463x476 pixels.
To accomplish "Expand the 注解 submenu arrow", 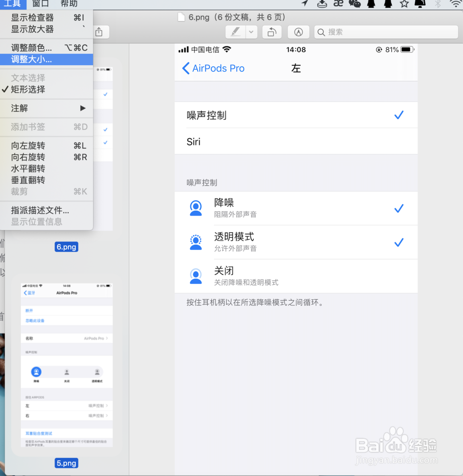I will coord(82,108).
